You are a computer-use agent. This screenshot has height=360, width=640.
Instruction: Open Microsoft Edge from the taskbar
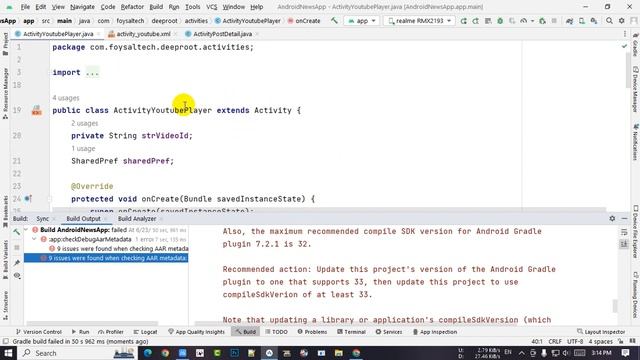click(147, 353)
